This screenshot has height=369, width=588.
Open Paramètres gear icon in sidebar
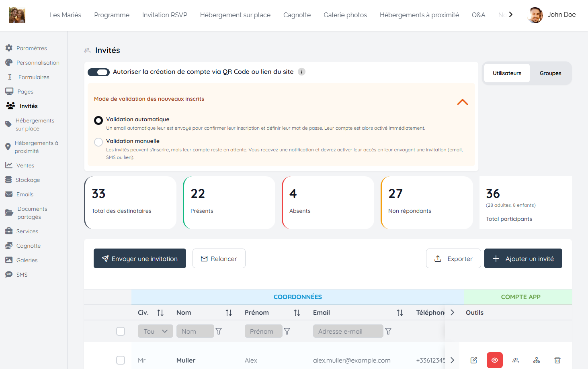(x=9, y=48)
